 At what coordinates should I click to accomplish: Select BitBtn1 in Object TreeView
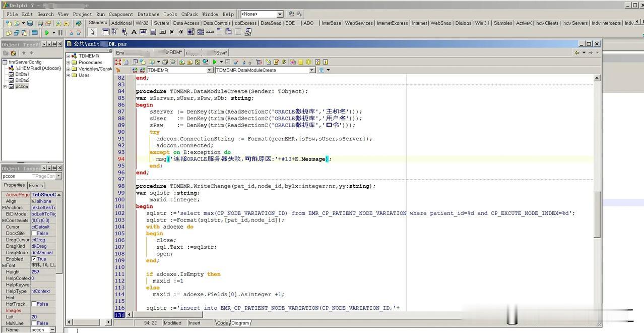[22, 74]
